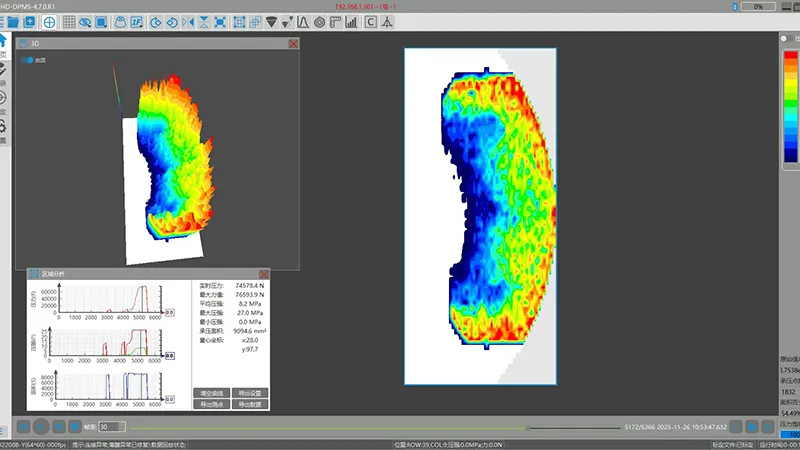
Task: Click the y:97.7 centroid coordinate value
Action: (250, 349)
